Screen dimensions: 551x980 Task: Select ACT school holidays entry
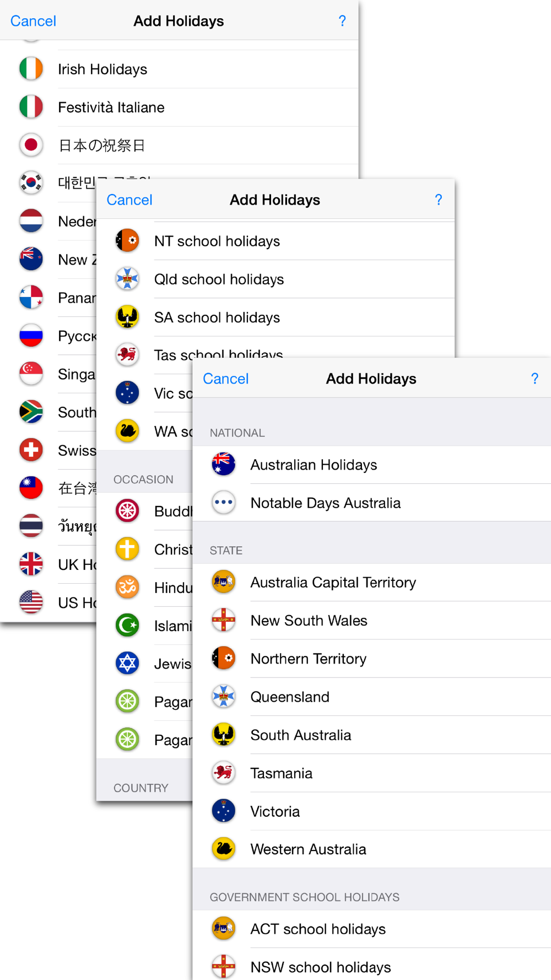(x=372, y=929)
